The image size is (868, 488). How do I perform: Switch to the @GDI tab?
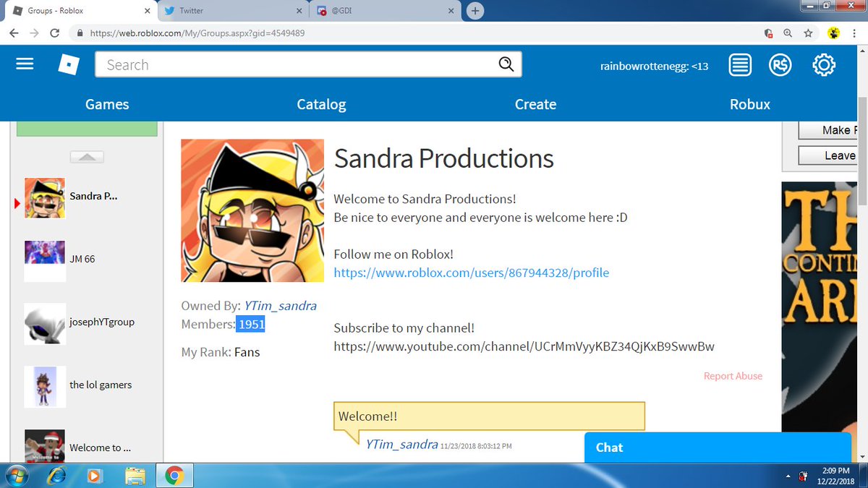(385, 11)
